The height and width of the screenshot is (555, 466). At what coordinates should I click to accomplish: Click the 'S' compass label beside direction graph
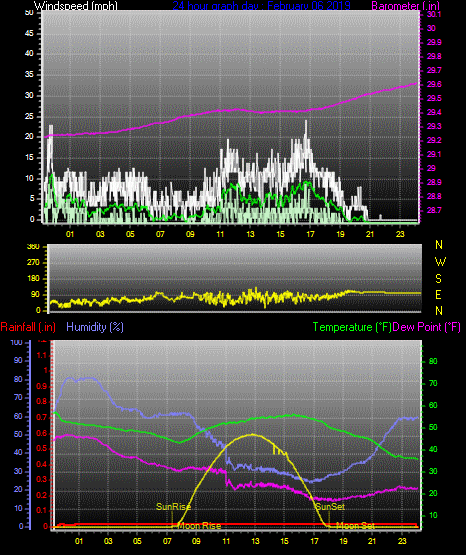click(x=438, y=279)
